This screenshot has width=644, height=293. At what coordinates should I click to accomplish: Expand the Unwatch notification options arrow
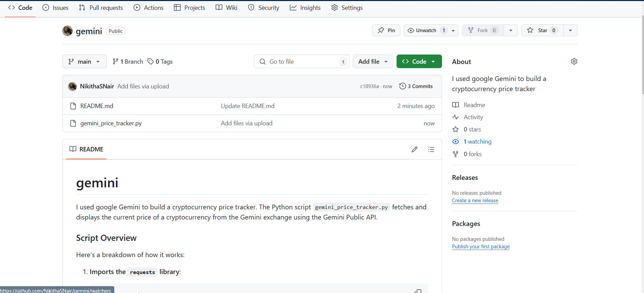coord(453,30)
